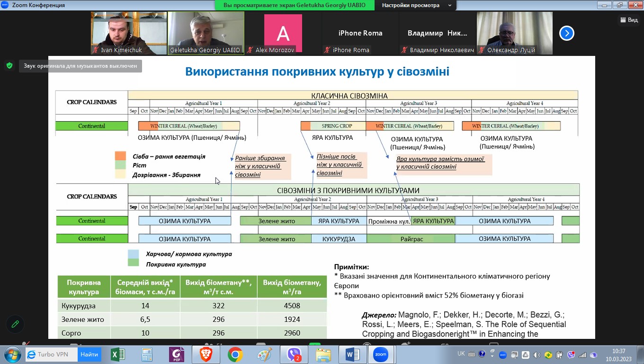This screenshot has width=644, height=364.
Task: Select Олександр Луцій video thumbnail
Action: (515, 33)
